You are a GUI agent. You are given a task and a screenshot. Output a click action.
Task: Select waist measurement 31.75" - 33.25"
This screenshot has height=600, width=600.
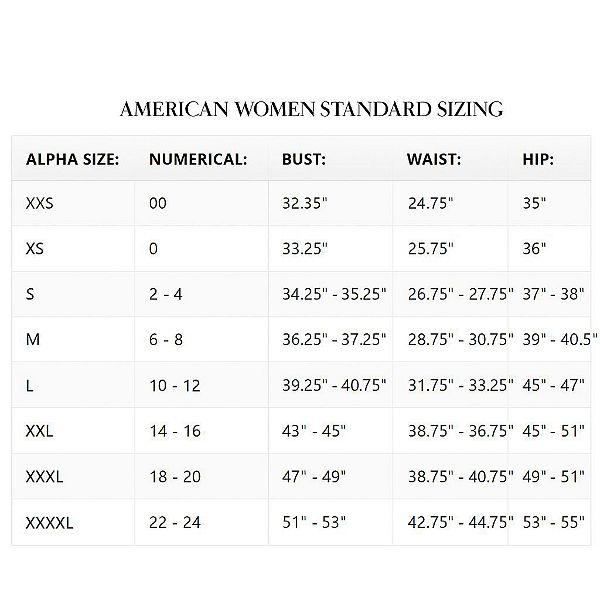(x=460, y=386)
